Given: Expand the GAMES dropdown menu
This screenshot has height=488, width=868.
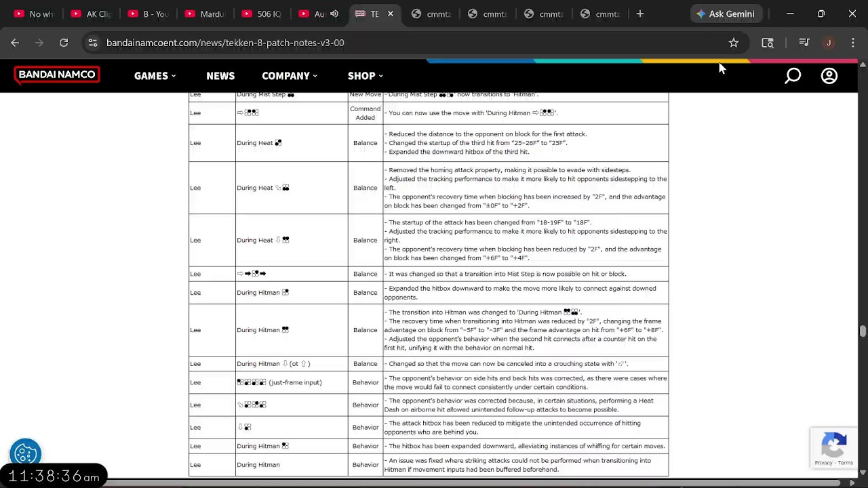Looking at the screenshot, I should pos(155,76).
